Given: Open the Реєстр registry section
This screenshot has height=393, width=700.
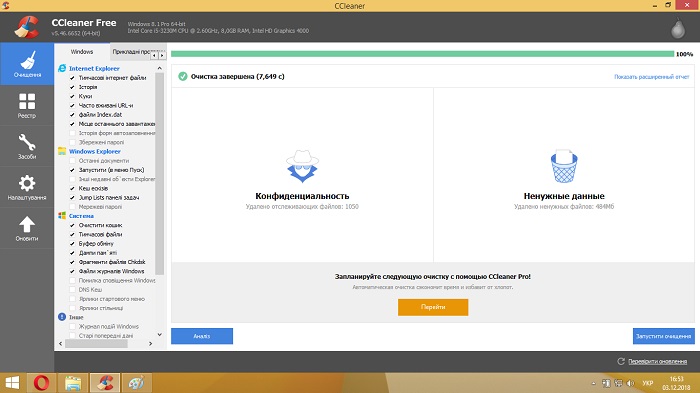Looking at the screenshot, I should [x=27, y=105].
